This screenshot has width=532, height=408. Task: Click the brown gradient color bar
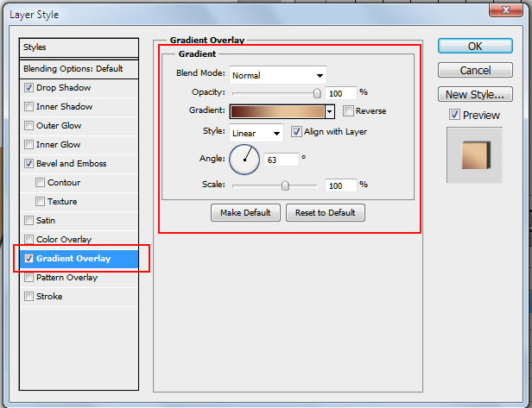[276, 111]
